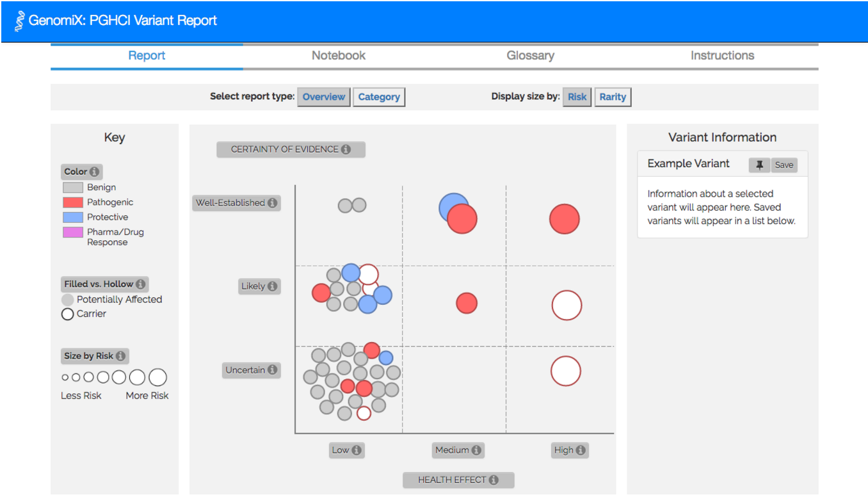868x497 pixels.
Task: Switch report type to Category
Action: click(379, 97)
